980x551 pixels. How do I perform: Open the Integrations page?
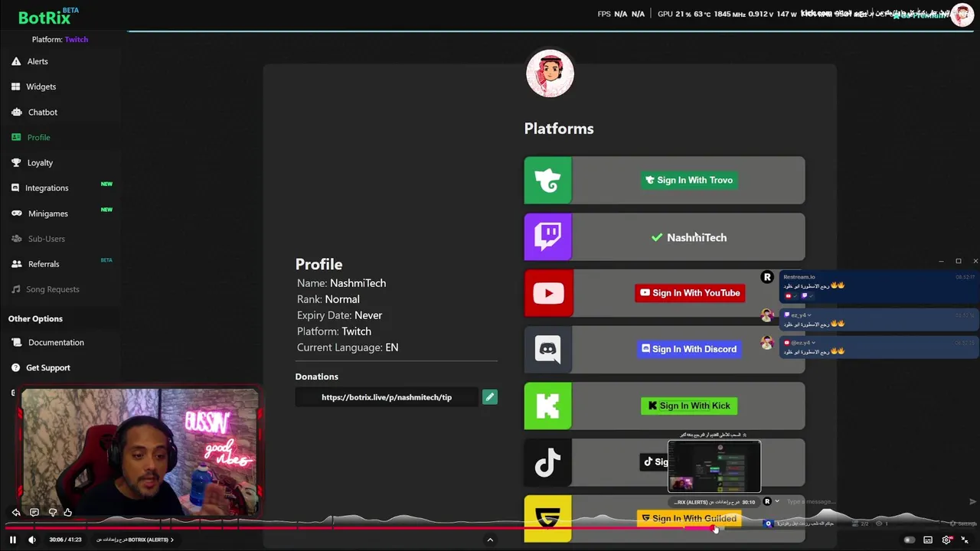47,187
